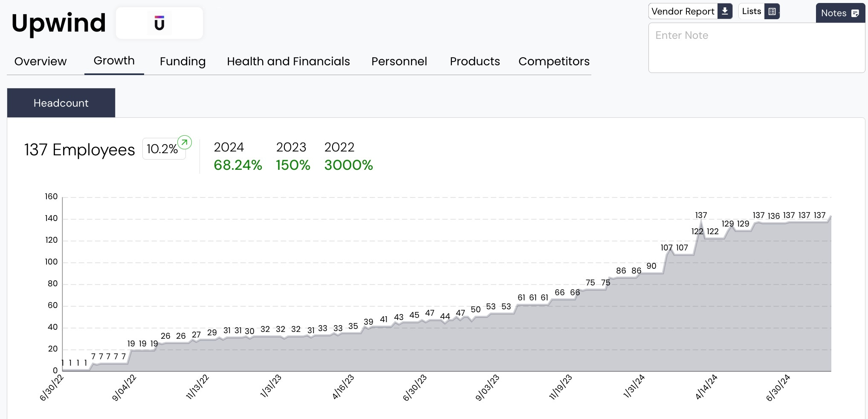
Task: Select the Health and Financials tab
Action: click(x=289, y=61)
